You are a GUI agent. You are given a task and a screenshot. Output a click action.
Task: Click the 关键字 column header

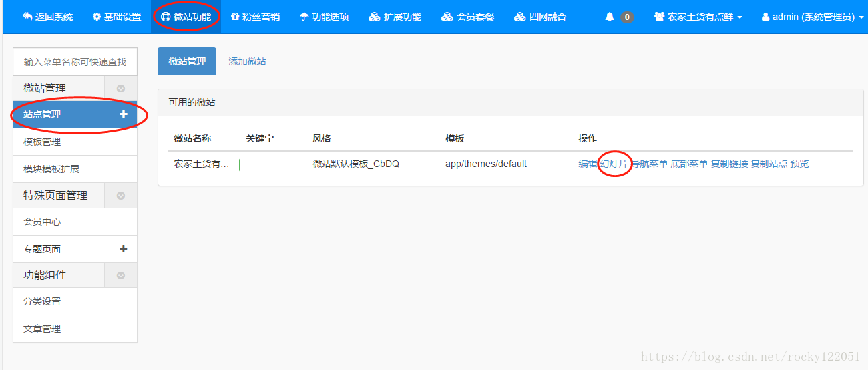(x=260, y=138)
